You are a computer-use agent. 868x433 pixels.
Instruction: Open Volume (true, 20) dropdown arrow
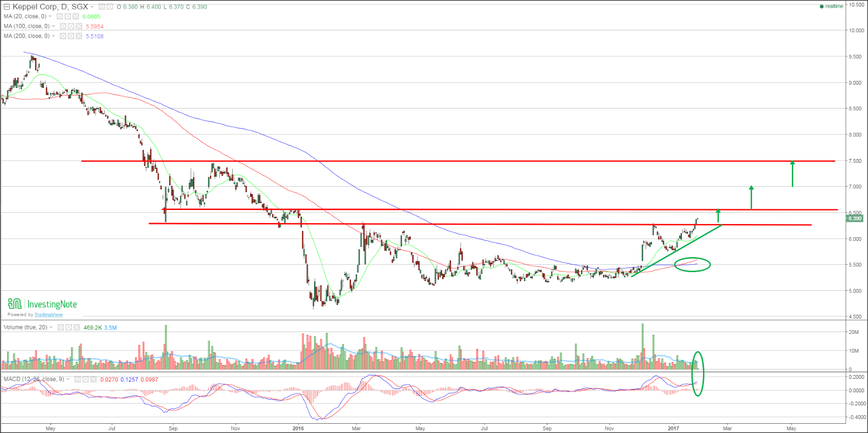51,327
